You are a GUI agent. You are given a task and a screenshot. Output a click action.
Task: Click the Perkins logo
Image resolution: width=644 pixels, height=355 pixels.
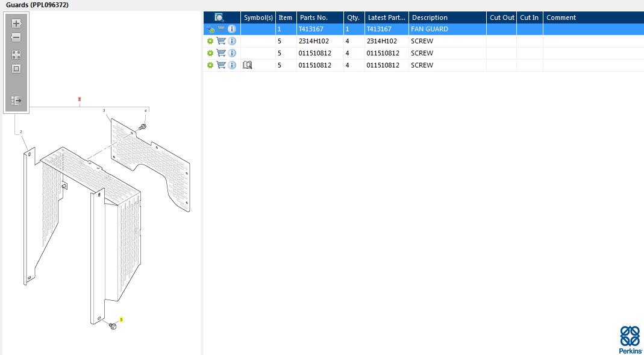630,339
